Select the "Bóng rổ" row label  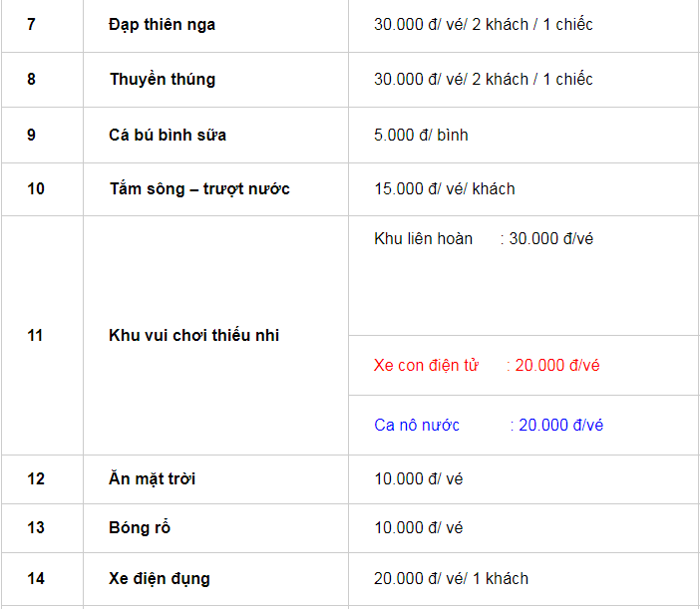[140, 527]
